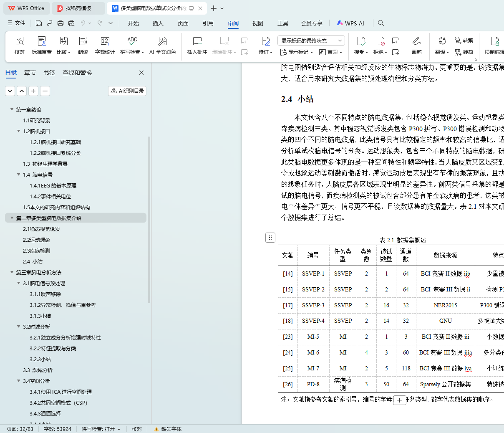Open 字数统计 word count

click(x=105, y=46)
